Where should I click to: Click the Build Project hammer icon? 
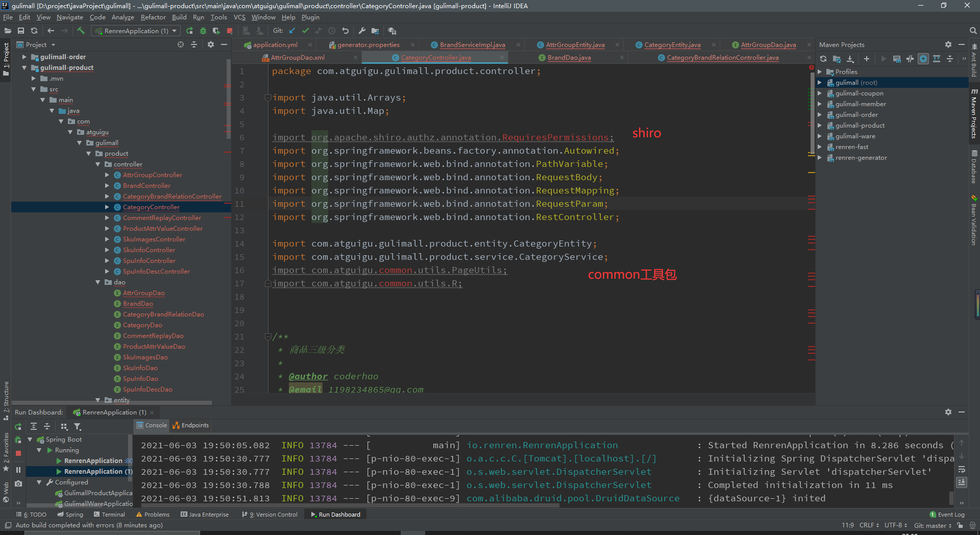[x=81, y=31]
